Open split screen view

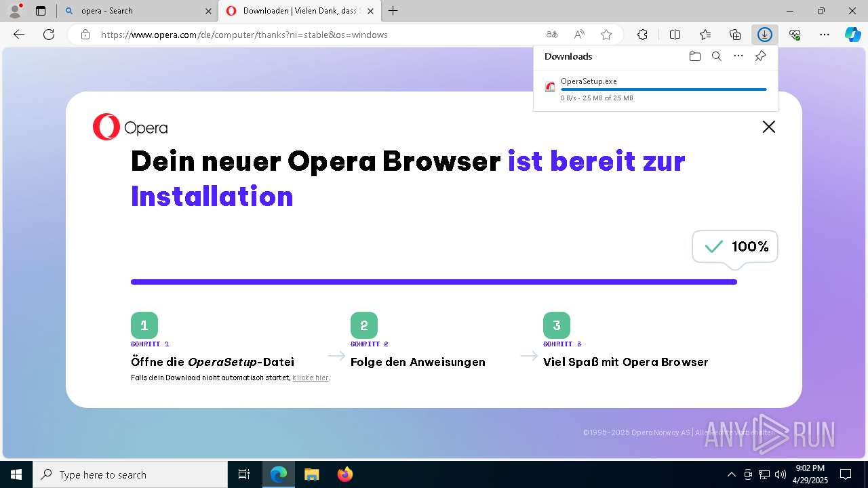pos(675,35)
